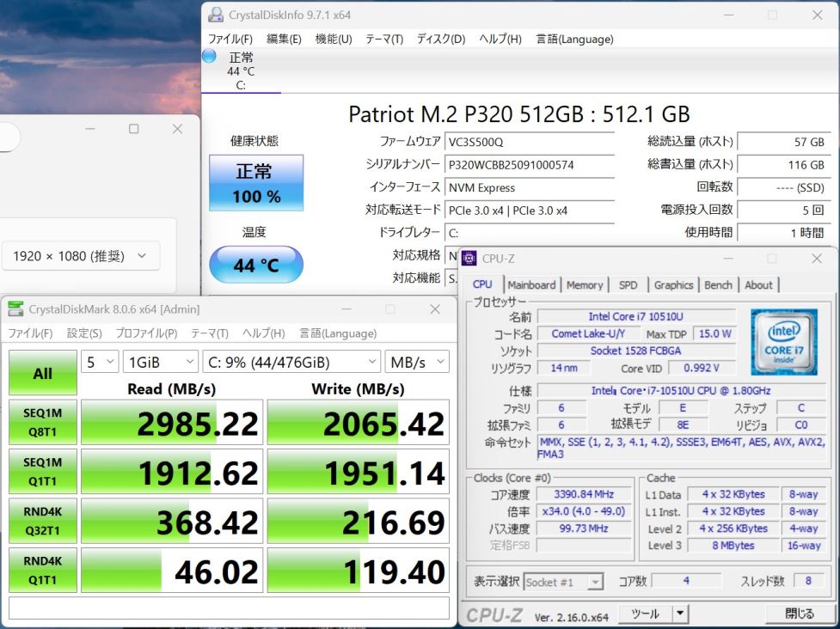The image size is (840, 629).
Task: Click the CrystalDiskInfo app icon in title bar
Action: [216, 15]
